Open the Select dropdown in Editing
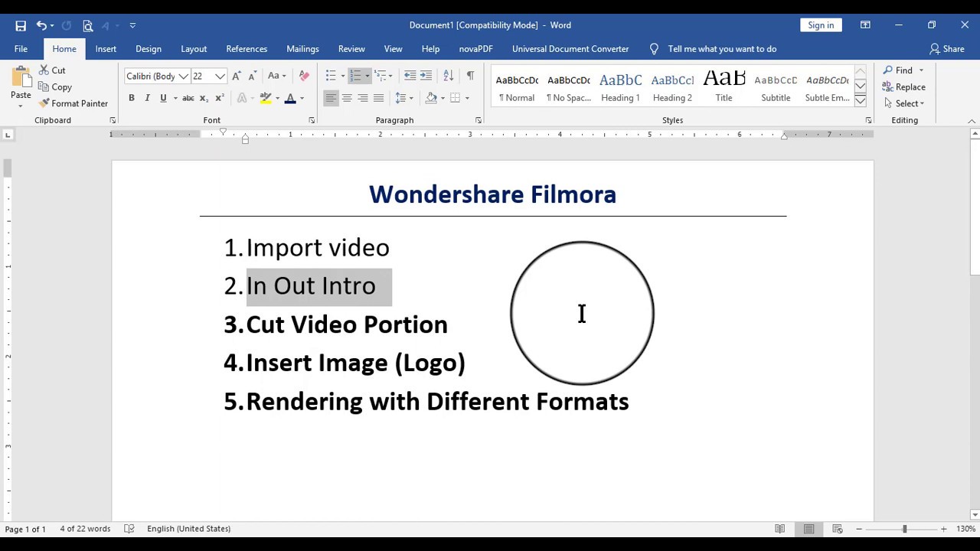Image resolution: width=980 pixels, height=551 pixels. coord(904,103)
